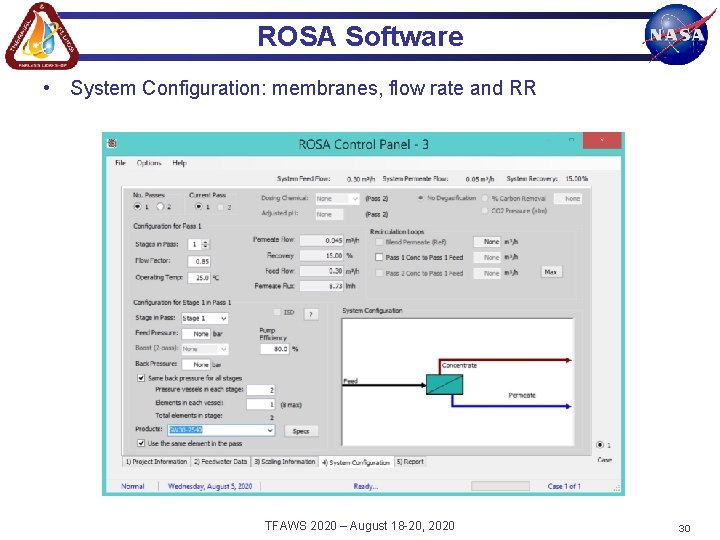Viewport: 720px width, 540px height.
Task: Click the Permeate Flow value field
Action: point(321,240)
